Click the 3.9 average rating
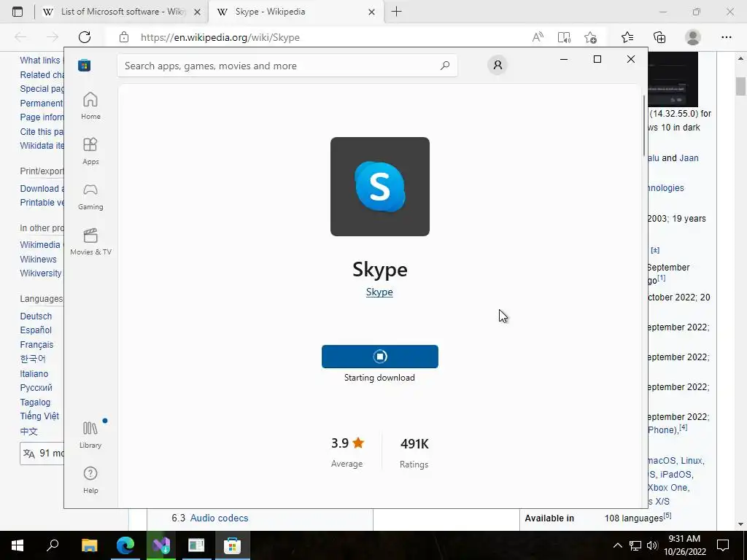747x560 pixels. coord(347,443)
